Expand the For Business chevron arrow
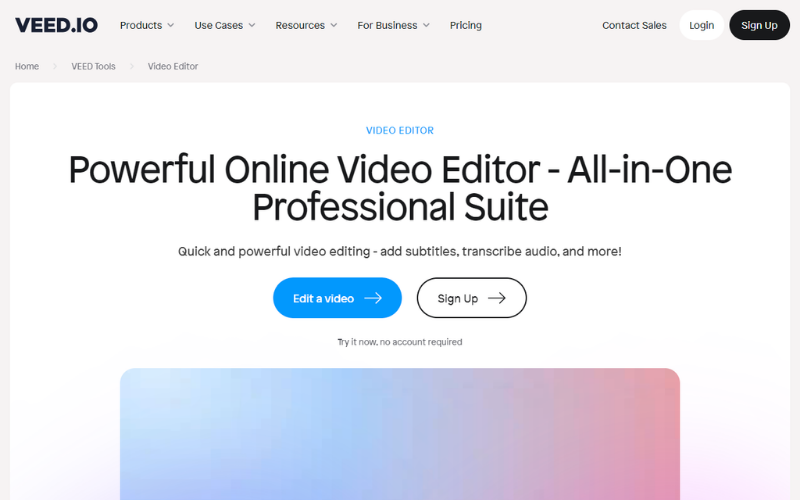Image resolution: width=800 pixels, height=500 pixels. (426, 25)
